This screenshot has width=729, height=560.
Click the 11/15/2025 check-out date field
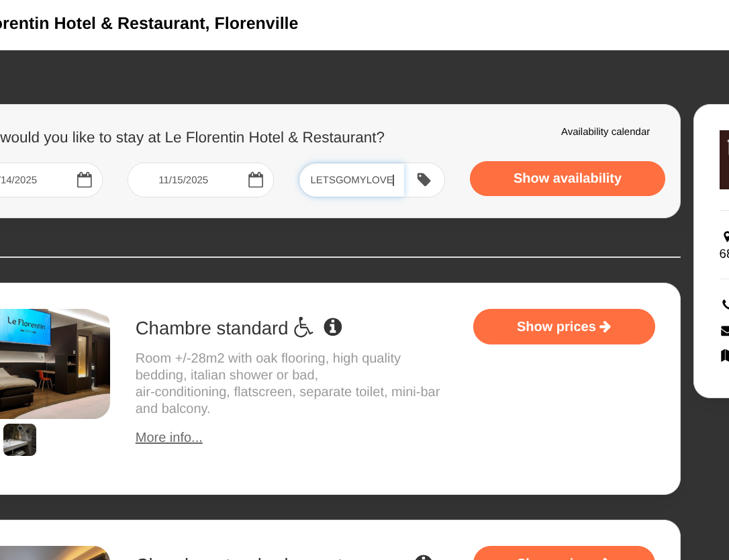coord(183,180)
